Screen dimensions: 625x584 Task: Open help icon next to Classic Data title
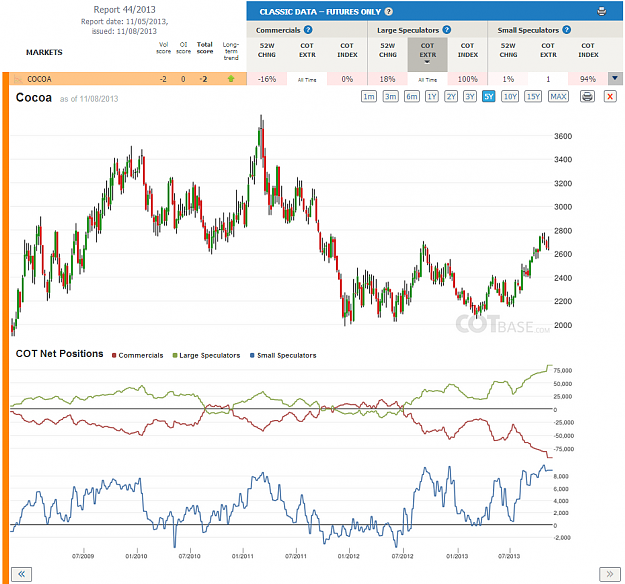pos(389,12)
